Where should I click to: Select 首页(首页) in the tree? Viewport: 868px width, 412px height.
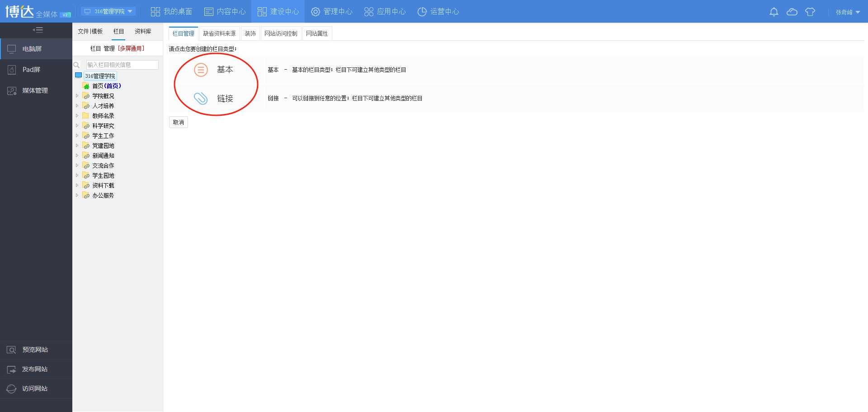click(x=107, y=86)
